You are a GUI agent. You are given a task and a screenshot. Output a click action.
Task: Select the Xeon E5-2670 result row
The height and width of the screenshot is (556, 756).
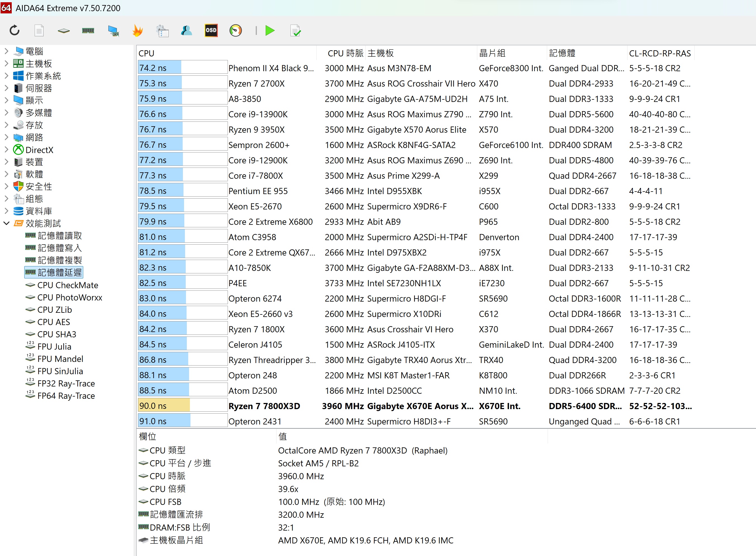(x=415, y=206)
